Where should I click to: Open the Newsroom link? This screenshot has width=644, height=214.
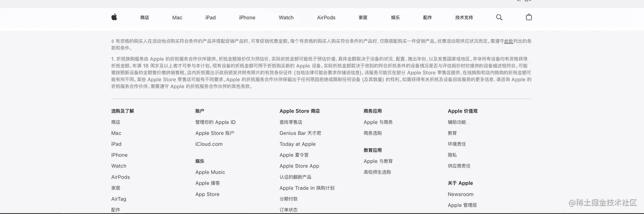click(x=460, y=194)
